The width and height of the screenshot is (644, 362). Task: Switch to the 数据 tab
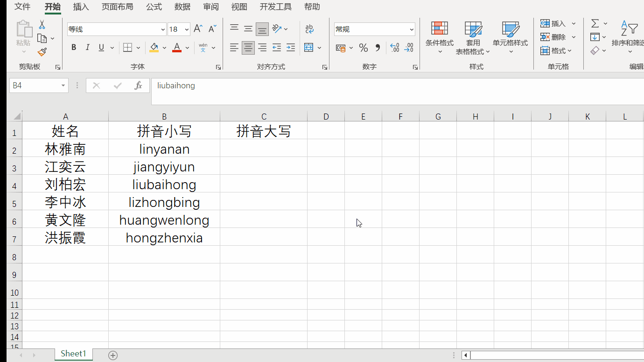coord(182,7)
